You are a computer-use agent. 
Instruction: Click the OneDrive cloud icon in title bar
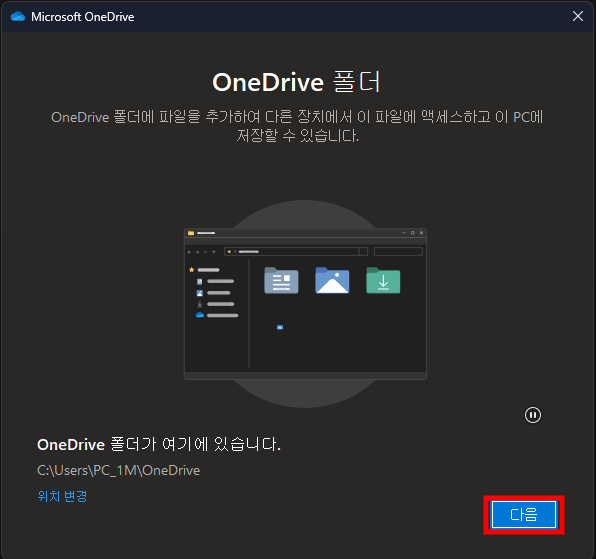point(17,17)
